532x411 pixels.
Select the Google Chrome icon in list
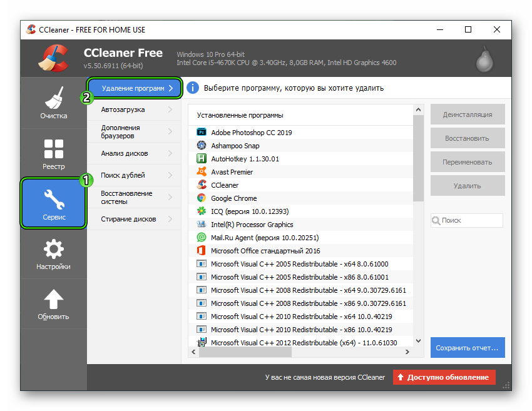tap(202, 198)
